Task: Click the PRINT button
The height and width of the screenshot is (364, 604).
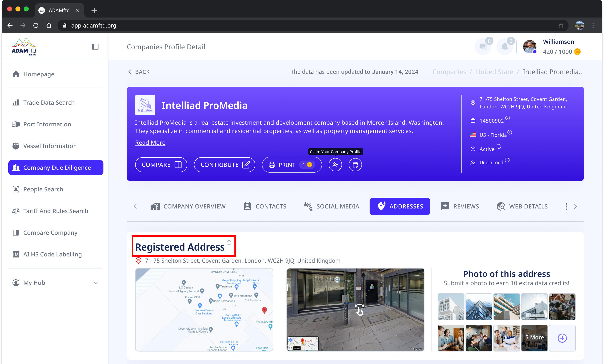Action: pyautogui.click(x=292, y=165)
